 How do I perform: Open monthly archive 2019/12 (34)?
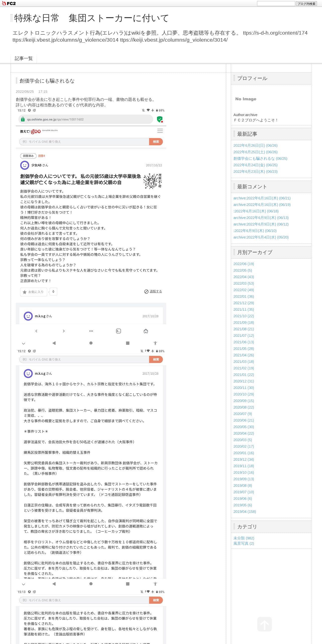(244, 459)
